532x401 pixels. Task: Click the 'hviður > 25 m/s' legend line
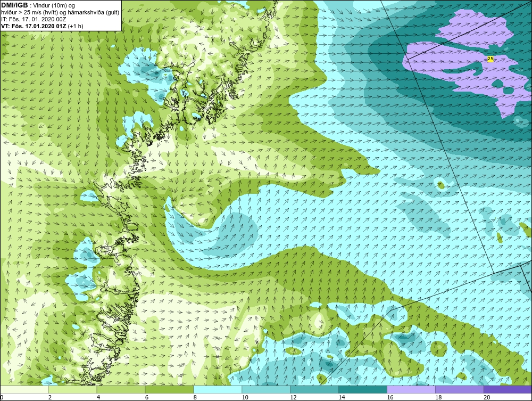click(x=60, y=12)
